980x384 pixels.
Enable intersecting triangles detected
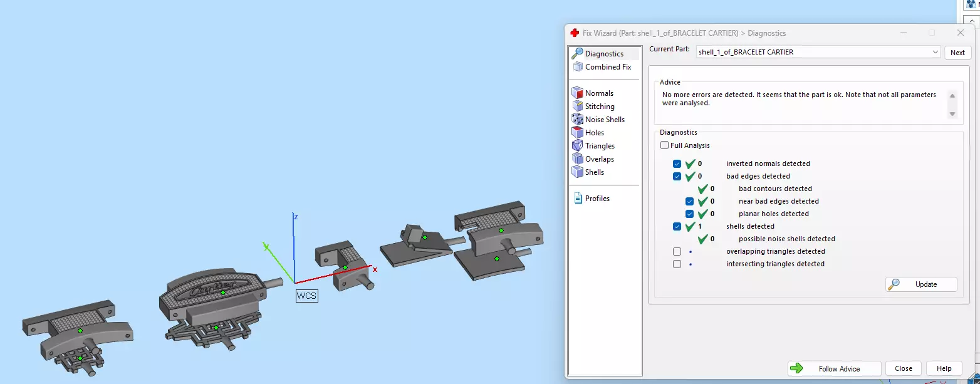677,264
